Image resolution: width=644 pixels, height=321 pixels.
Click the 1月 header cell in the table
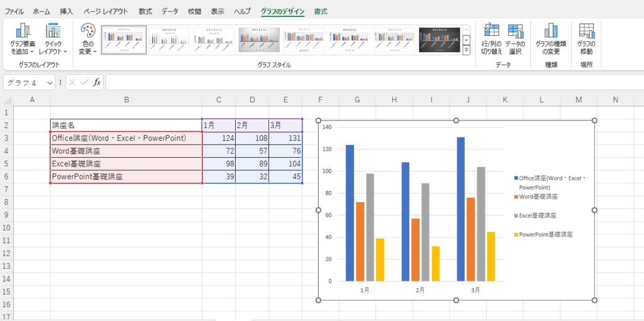click(219, 126)
